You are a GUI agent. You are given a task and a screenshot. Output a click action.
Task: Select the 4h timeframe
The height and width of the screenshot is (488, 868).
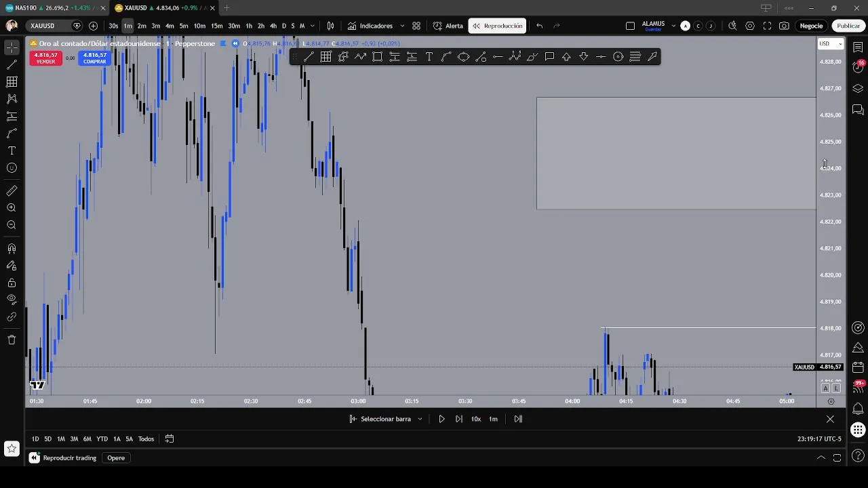(273, 26)
